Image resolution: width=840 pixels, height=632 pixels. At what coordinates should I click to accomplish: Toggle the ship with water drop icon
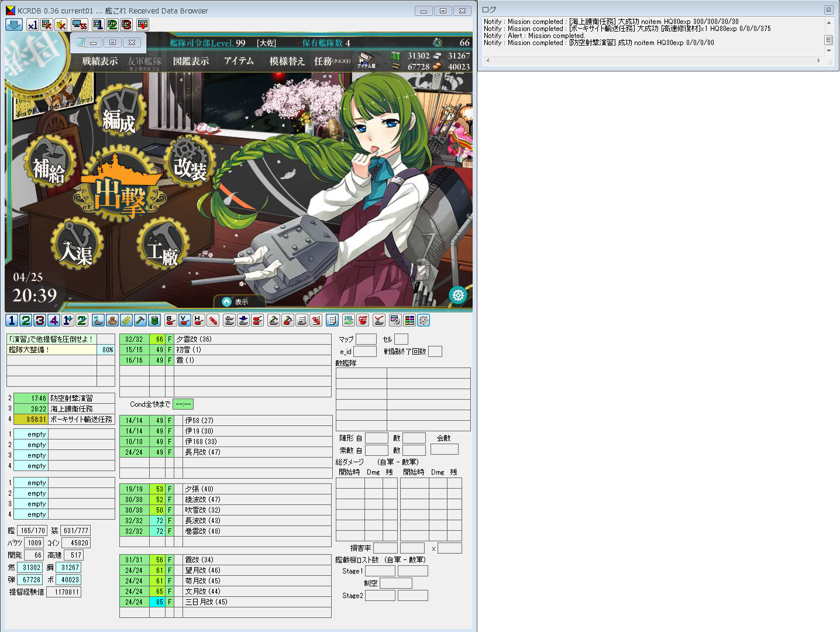click(x=98, y=320)
